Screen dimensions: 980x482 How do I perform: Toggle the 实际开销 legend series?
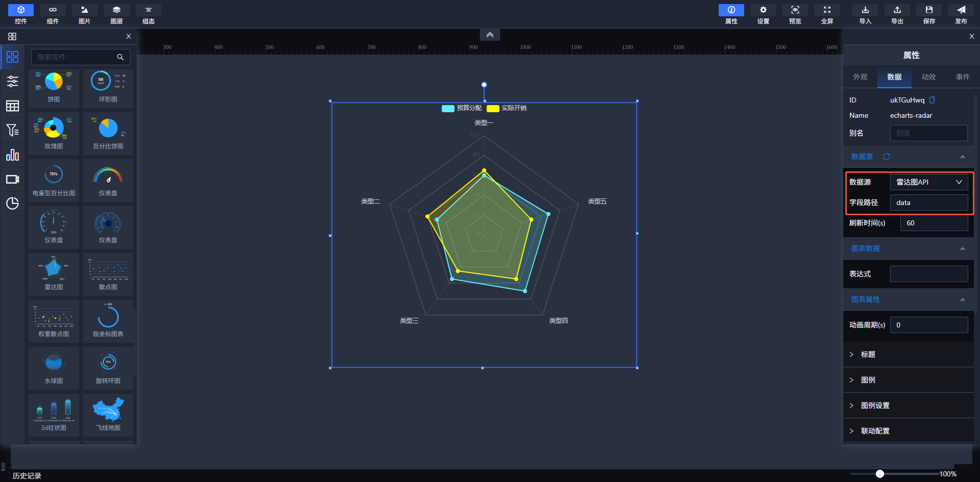tap(506, 108)
